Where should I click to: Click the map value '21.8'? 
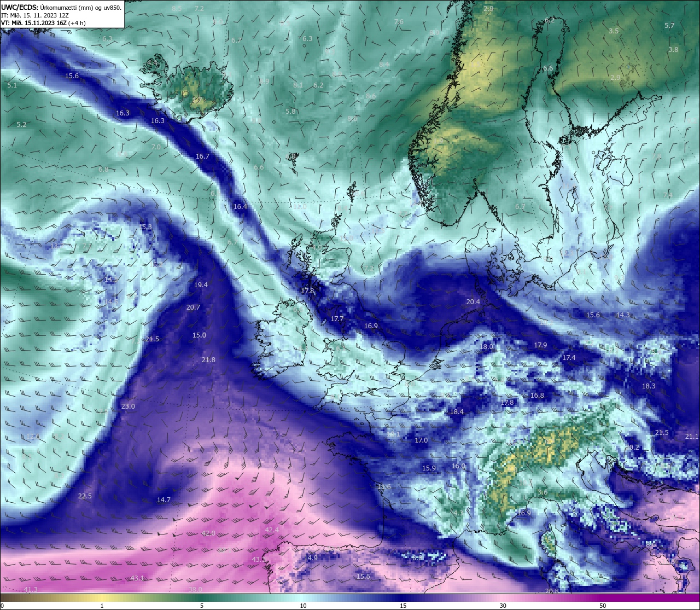(x=208, y=360)
